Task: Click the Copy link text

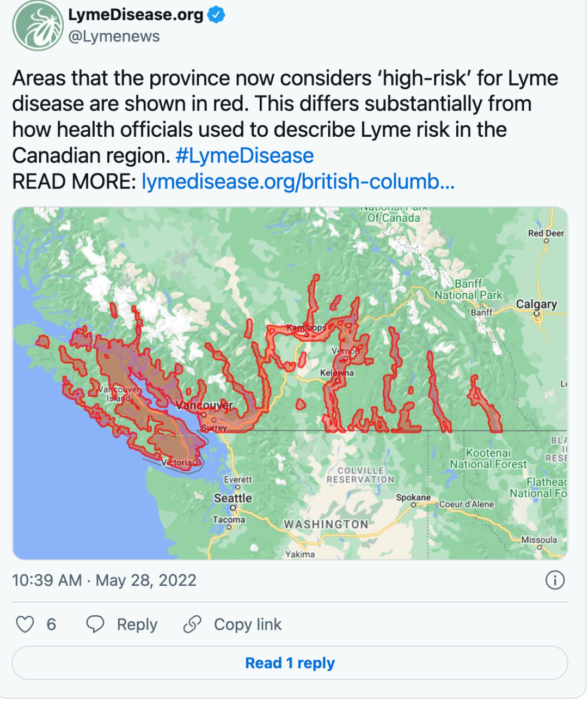Action: click(248, 624)
